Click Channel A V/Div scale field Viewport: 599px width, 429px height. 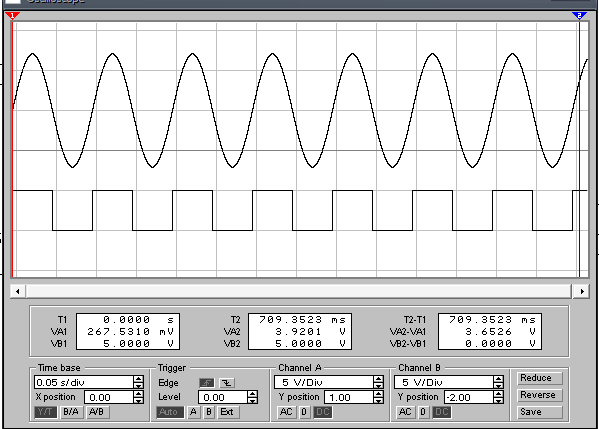tap(324, 382)
